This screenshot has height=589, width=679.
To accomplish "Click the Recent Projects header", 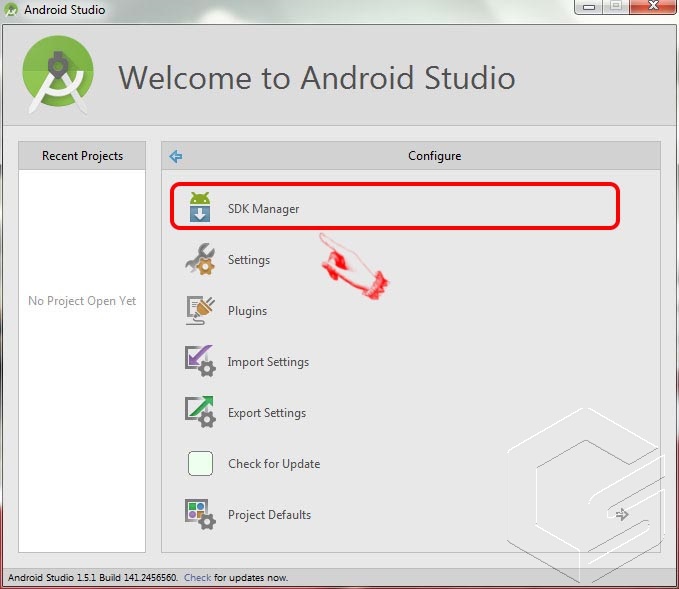I will (x=82, y=155).
